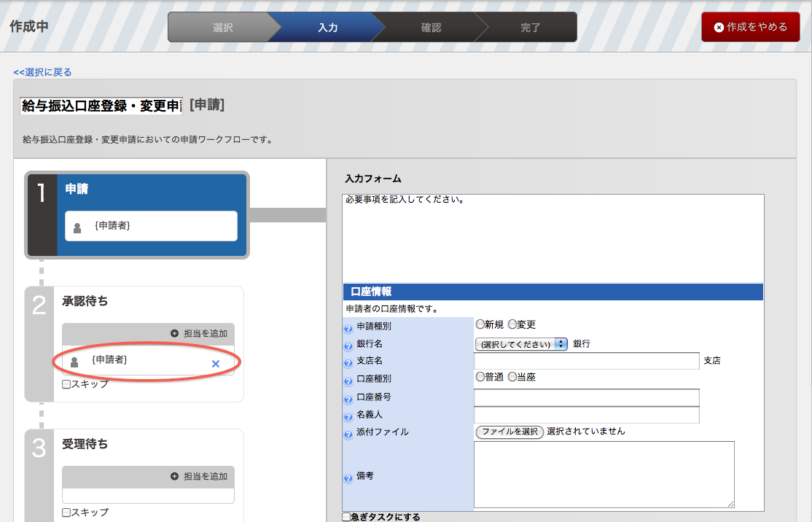Select the 普通 account type radio
812x522 pixels.
click(480, 376)
